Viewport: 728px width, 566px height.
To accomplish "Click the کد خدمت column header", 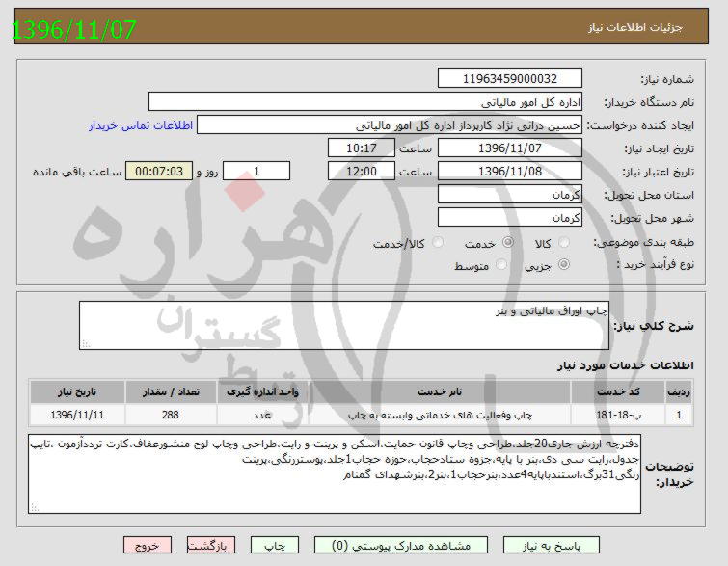I will coord(618,391).
